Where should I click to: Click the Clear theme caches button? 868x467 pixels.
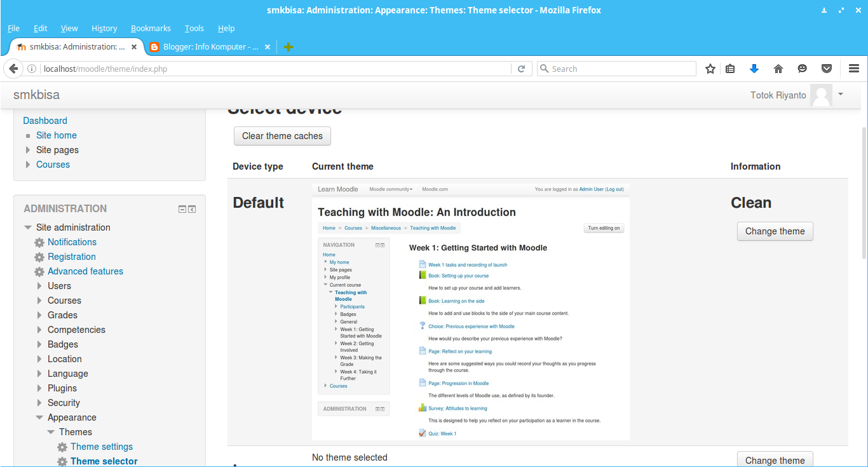[x=282, y=136]
